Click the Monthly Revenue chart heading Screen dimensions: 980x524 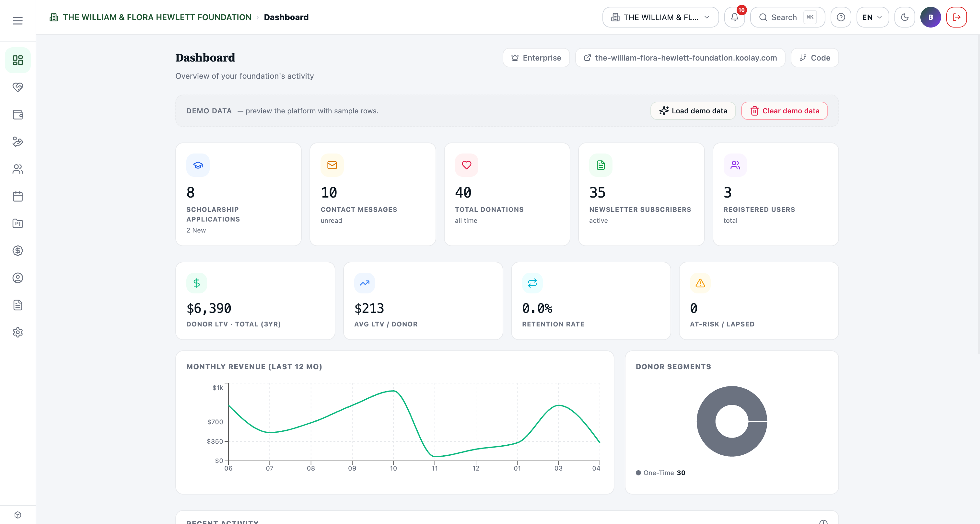click(x=254, y=367)
